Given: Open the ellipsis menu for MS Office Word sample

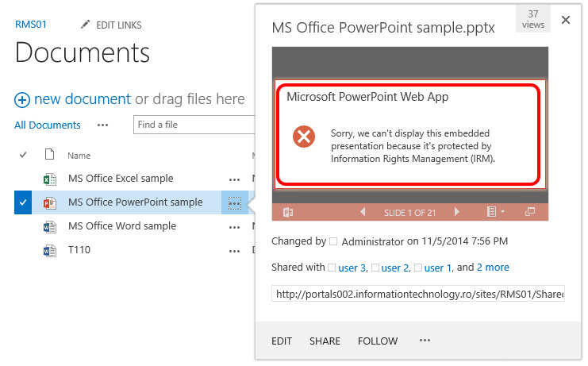Looking at the screenshot, I should 235,228.
